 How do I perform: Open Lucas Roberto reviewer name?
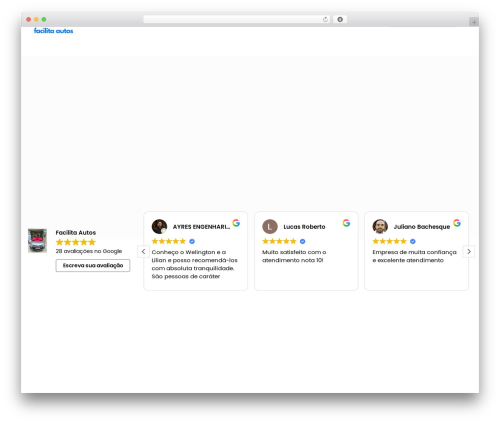[304, 227]
